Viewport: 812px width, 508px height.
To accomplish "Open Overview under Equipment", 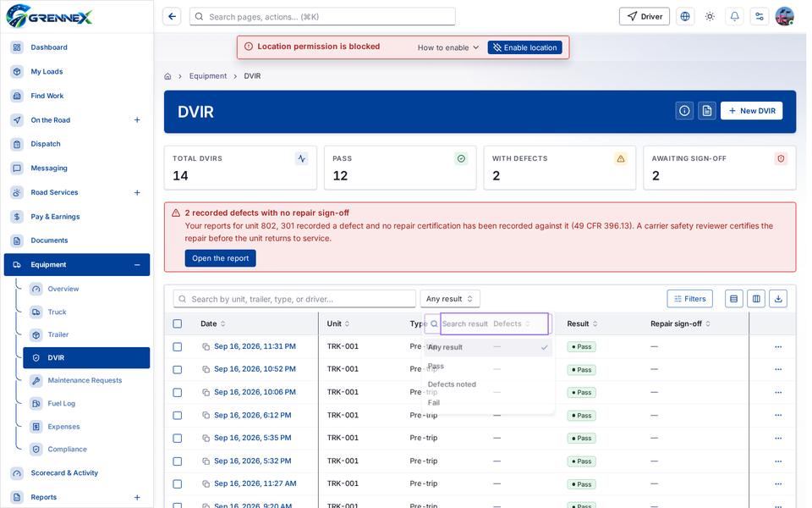I will pos(86,289).
